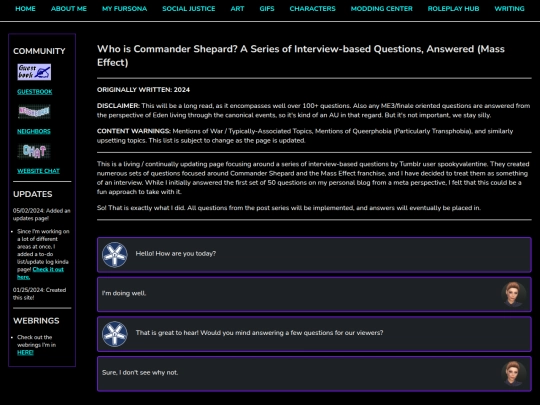This screenshot has height=405, width=540.
Task: Click the 'Who is Commander Shepard?' page title
Action: click(x=301, y=55)
